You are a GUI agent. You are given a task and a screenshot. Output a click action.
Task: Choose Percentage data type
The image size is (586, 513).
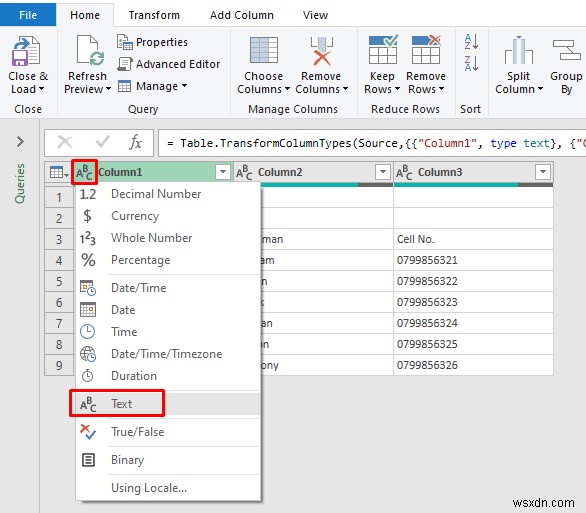click(168, 260)
